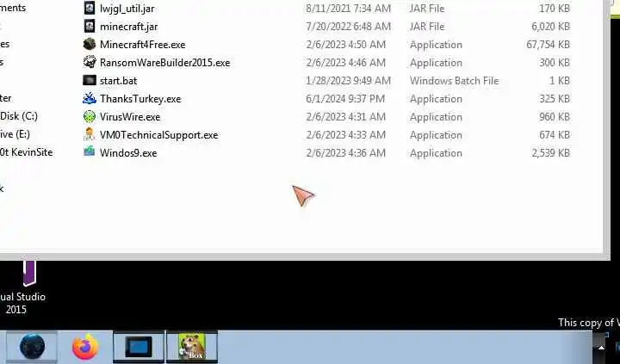Select the Visual Studio 2015 desktop shortcut
Image resolution: width=620 pixels, height=364 pixels.
(22, 287)
